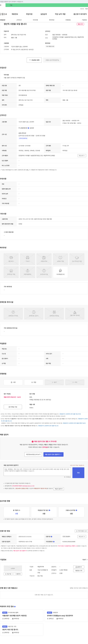Click the 빅데이터 추천 정보 info icon
88x644 pixels.
pyautogui.click(x=15, y=606)
